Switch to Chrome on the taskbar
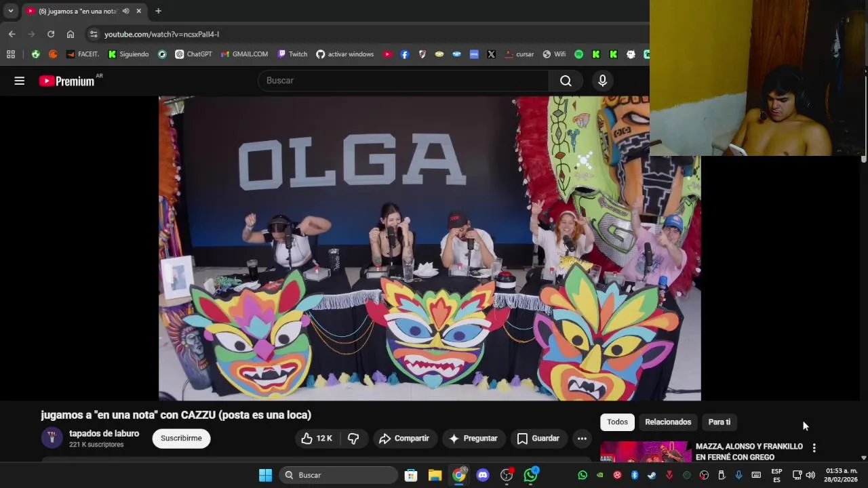The image size is (868, 488). (x=459, y=475)
